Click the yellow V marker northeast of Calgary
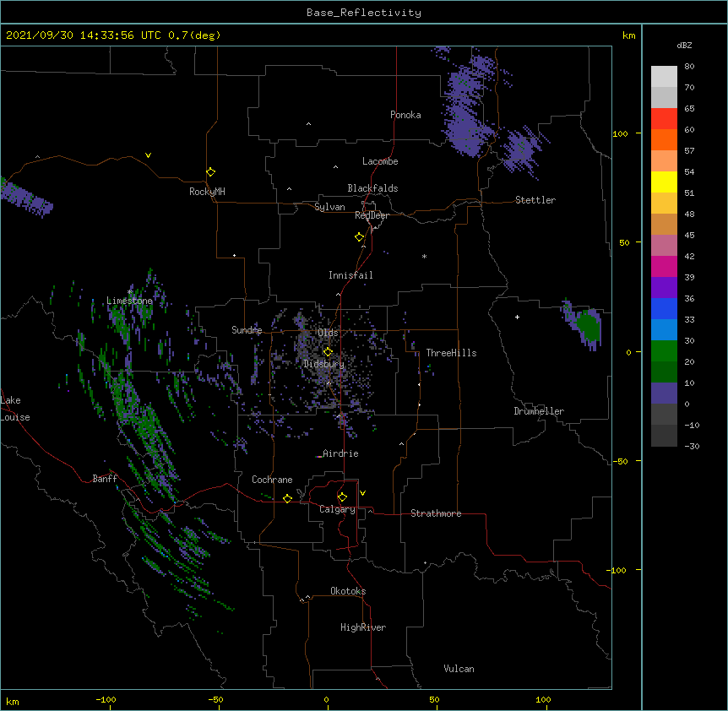Viewport: 728px width, 711px height. coord(362,493)
